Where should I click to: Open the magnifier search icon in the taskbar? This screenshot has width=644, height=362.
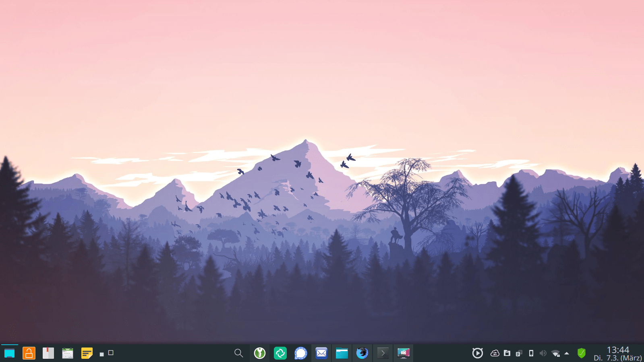pyautogui.click(x=239, y=353)
